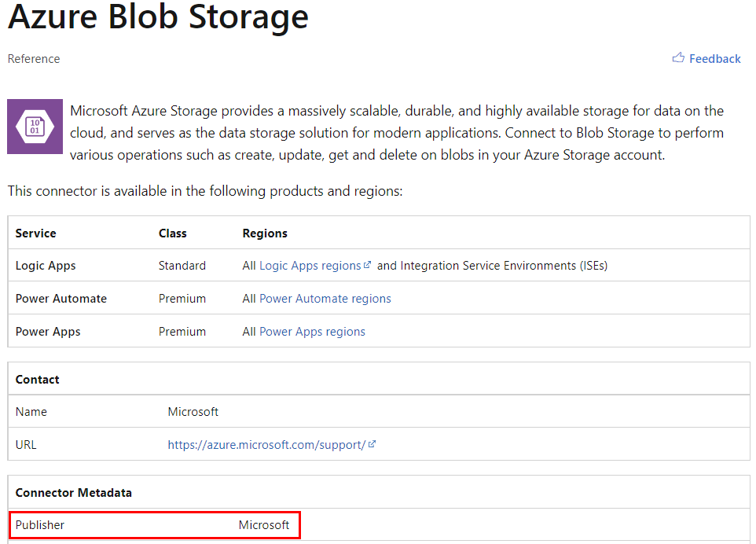756x544 pixels.
Task: Open the Power Automate regions link
Action: (325, 299)
